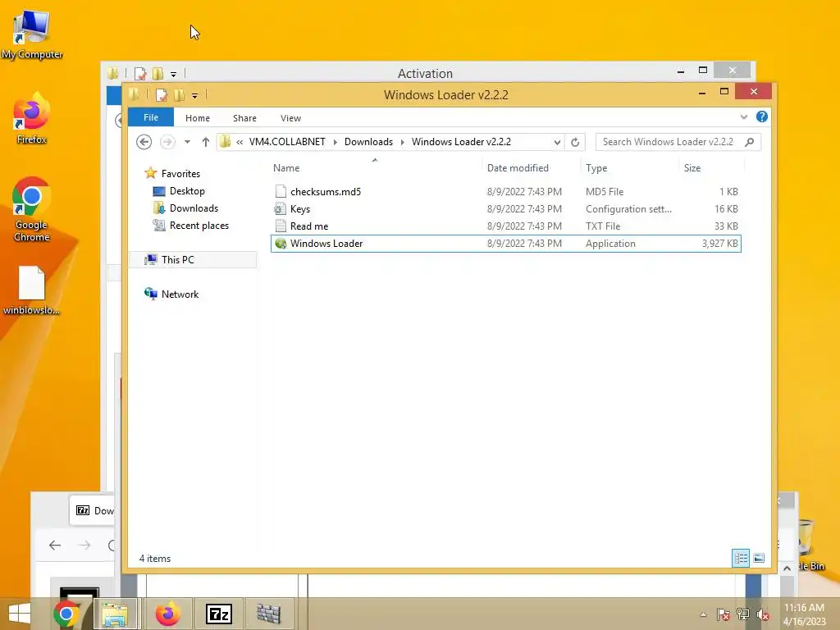
Task: Open the File ribbon tab
Action: (x=151, y=117)
